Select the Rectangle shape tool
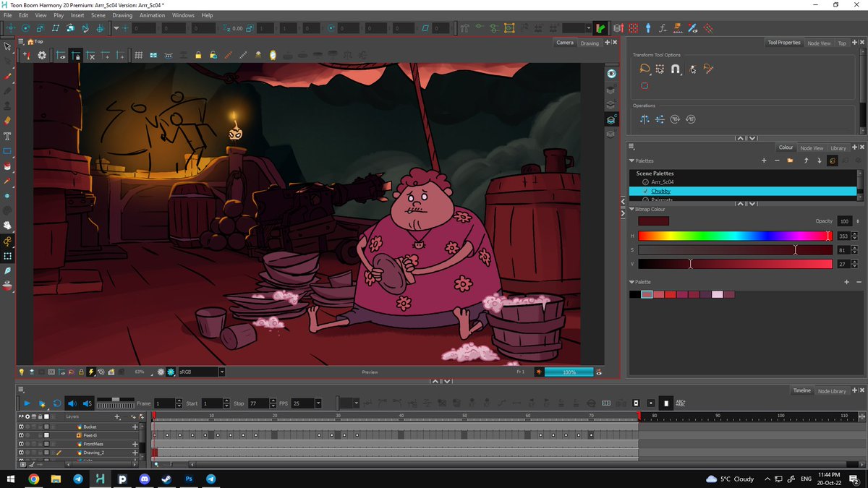The width and height of the screenshot is (868, 488). pos(7,151)
